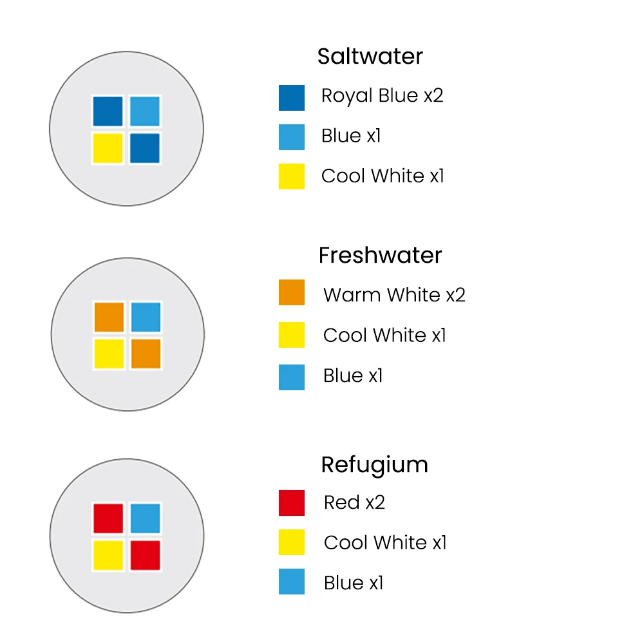
Task: Click the light blue LED in the Freshwater circle
Action: pyautogui.click(x=146, y=317)
